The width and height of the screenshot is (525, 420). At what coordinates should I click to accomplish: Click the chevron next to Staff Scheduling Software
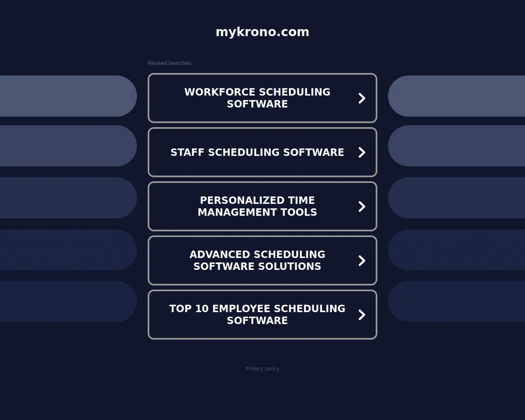[362, 152]
